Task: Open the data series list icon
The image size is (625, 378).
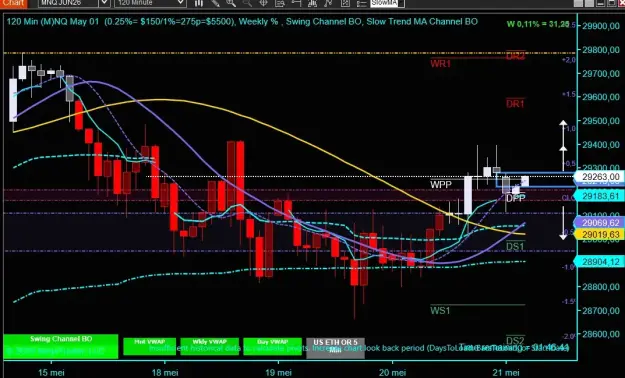Action: point(362,4)
